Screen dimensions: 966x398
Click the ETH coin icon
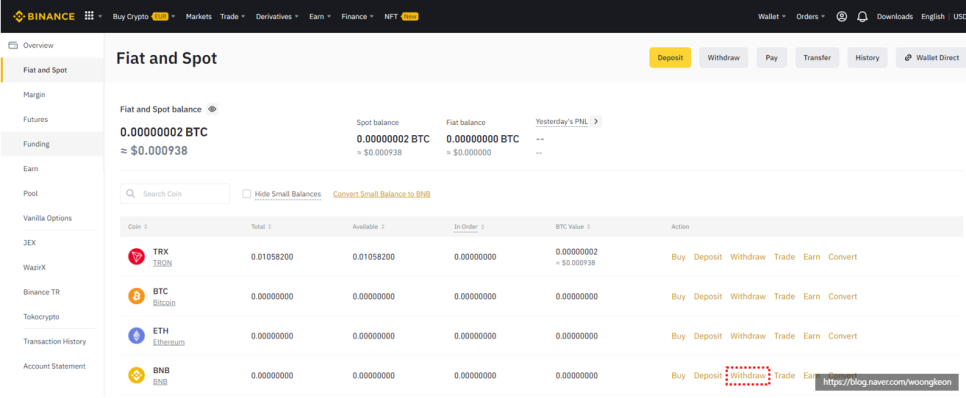pyautogui.click(x=136, y=336)
